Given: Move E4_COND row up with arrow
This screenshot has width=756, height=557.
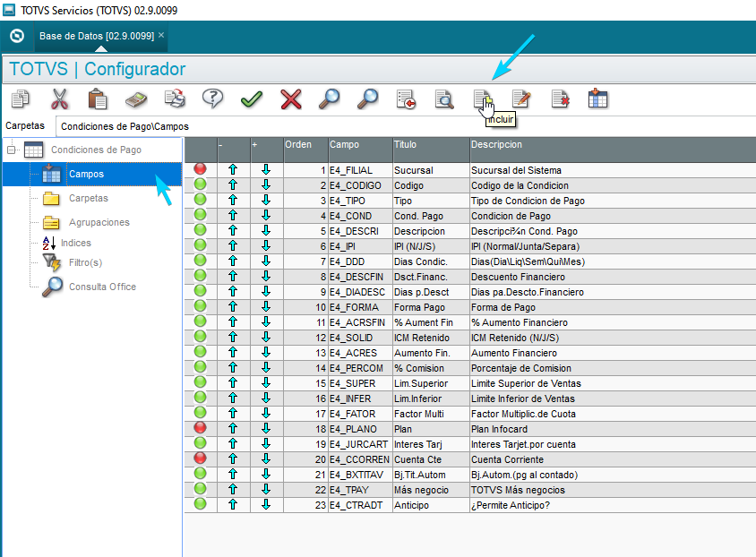Looking at the screenshot, I should [x=233, y=216].
